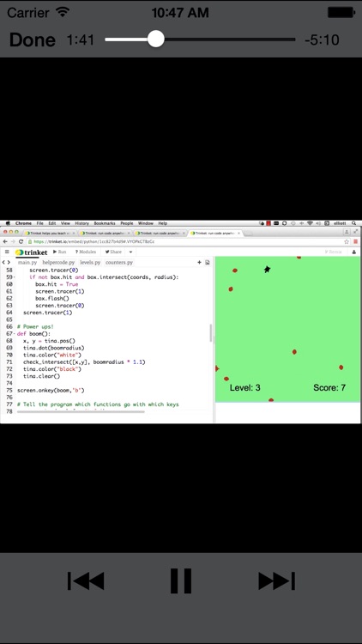This screenshot has height=644, width=362.
Task: Click the 'elliott' user name in menu bar
Action: click(x=340, y=223)
